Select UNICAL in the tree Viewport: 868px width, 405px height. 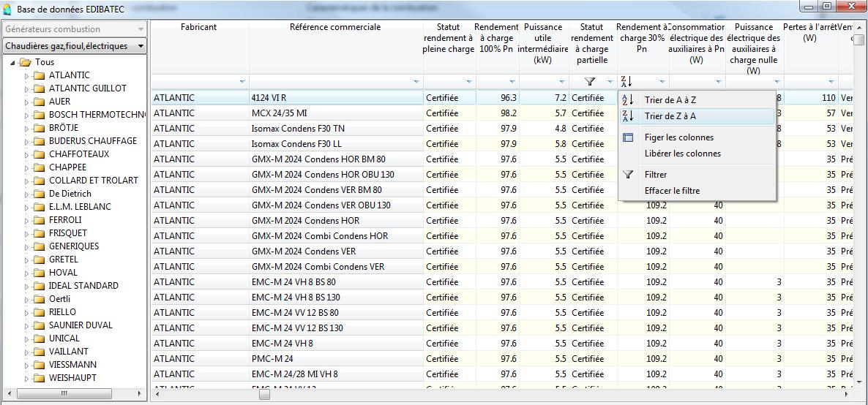pyautogui.click(x=64, y=338)
